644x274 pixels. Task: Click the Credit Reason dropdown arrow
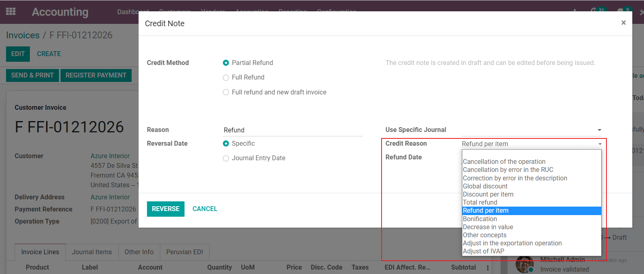point(600,144)
